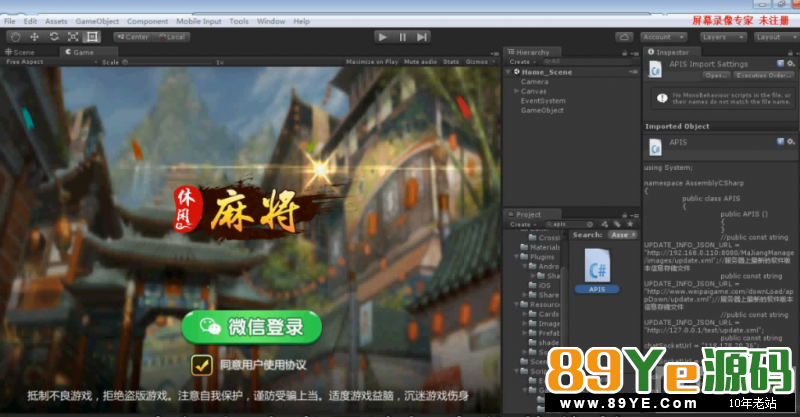Select the Rotate tool

[x=54, y=37]
